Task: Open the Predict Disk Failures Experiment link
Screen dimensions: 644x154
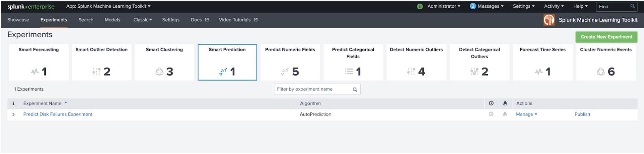Action: coord(58,114)
